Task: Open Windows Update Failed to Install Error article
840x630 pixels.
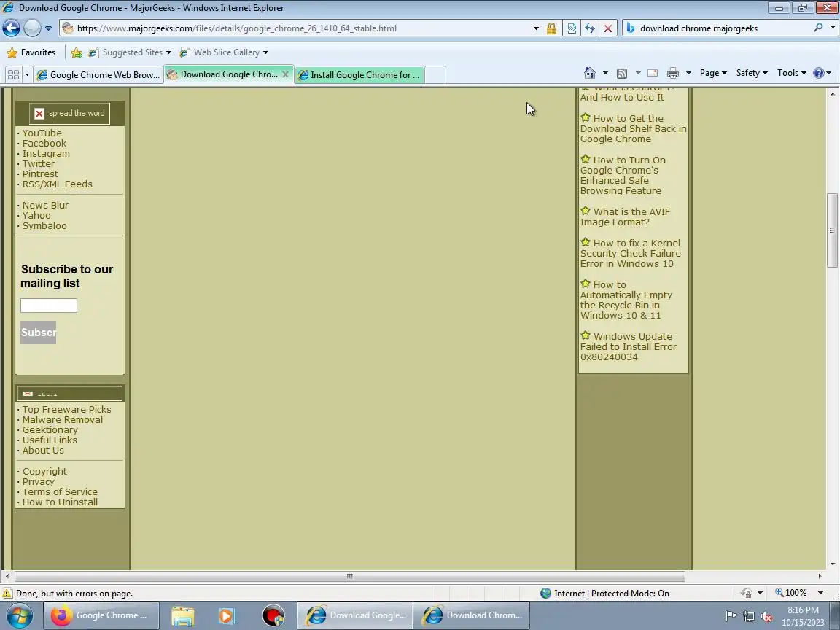Action: coord(629,346)
